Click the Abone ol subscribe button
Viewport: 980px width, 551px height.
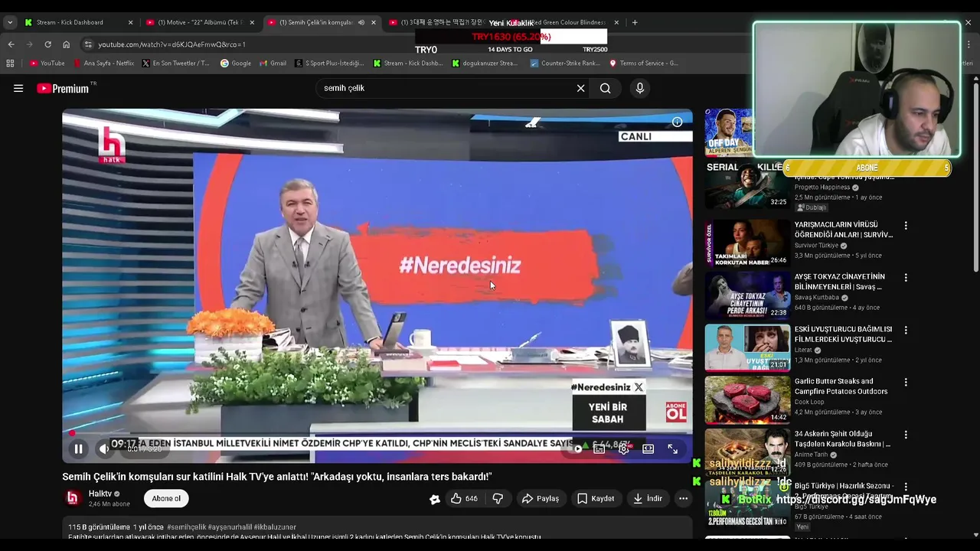tap(166, 498)
